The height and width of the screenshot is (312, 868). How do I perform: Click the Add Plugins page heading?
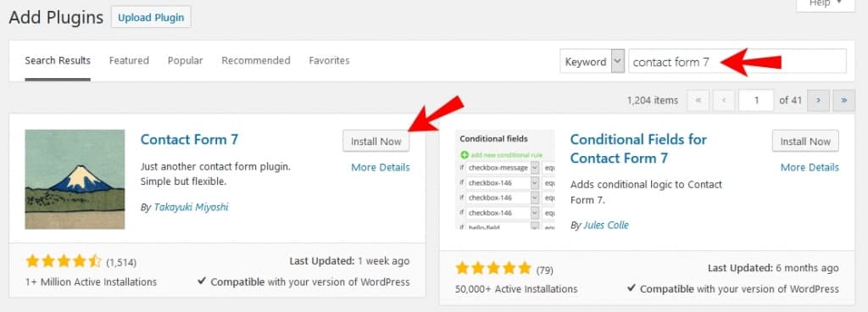click(x=56, y=18)
